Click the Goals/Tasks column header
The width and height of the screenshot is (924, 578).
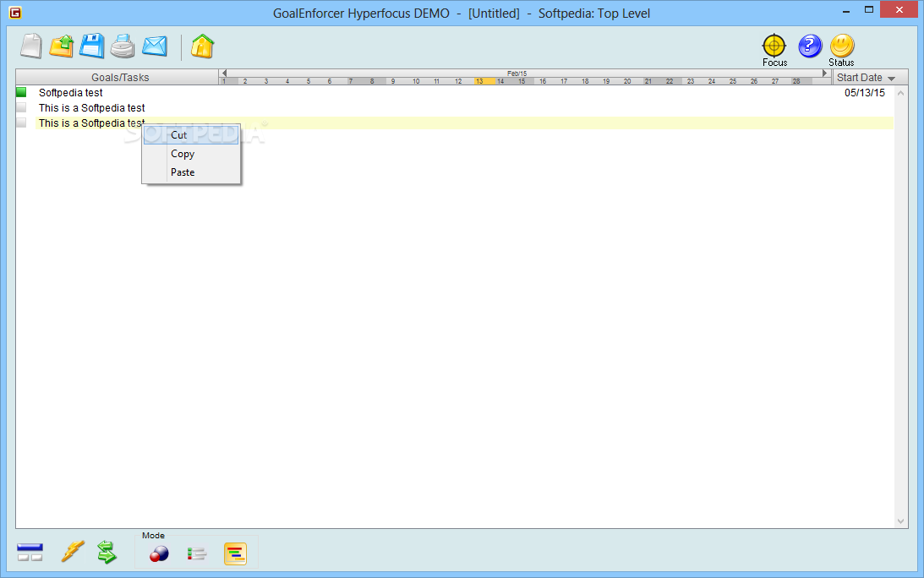click(118, 77)
